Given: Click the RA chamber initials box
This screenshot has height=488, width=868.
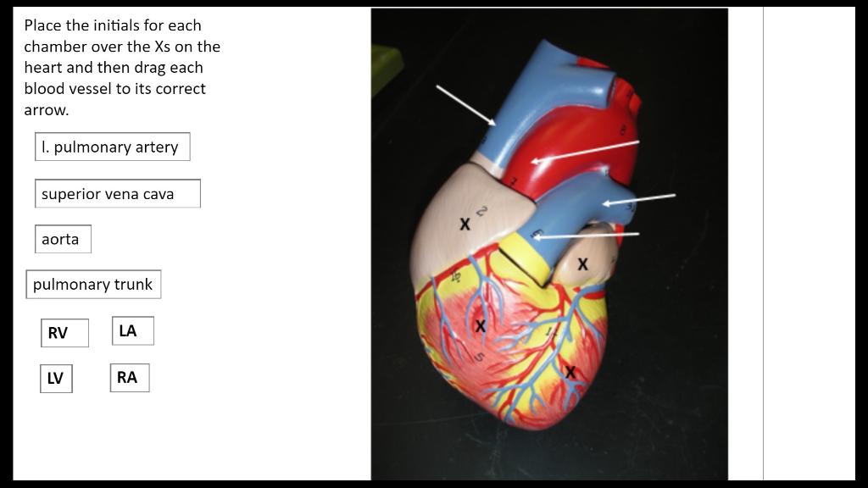Looking at the screenshot, I should (x=130, y=378).
